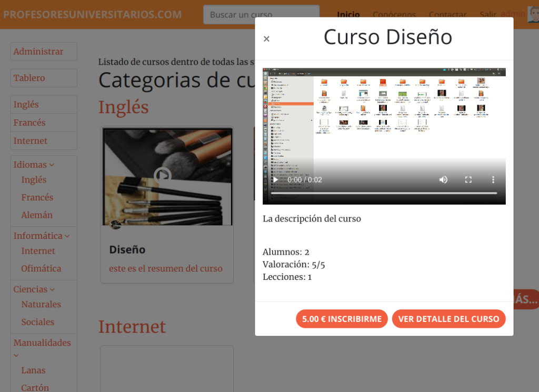Click the author avatar on Diseño card
This screenshot has width=539, height=392.
116,225
